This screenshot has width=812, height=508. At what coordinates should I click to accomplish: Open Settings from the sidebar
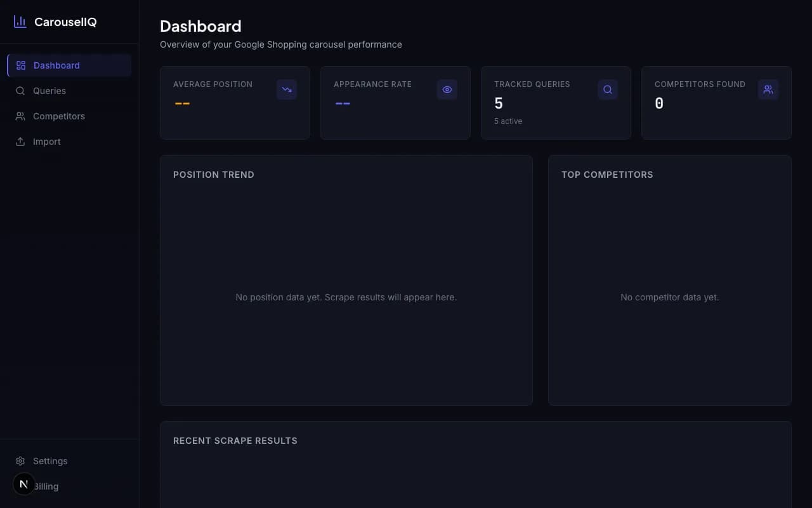coord(49,460)
